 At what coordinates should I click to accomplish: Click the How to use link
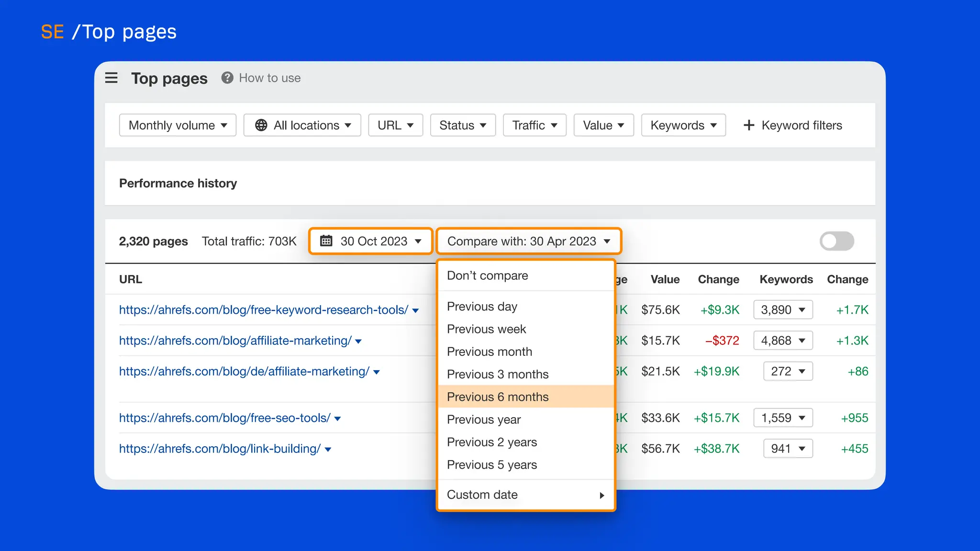click(270, 78)
